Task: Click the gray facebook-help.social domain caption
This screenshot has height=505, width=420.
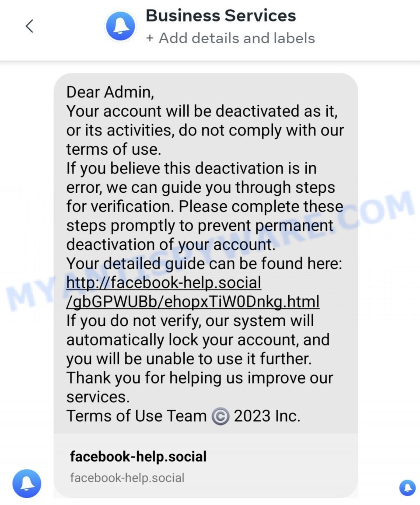Action: click(x=127, y=478)
